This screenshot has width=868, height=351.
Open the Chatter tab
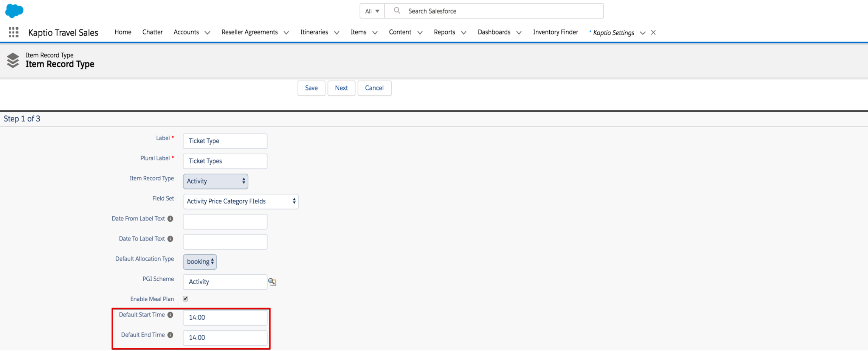coord(152,32)
